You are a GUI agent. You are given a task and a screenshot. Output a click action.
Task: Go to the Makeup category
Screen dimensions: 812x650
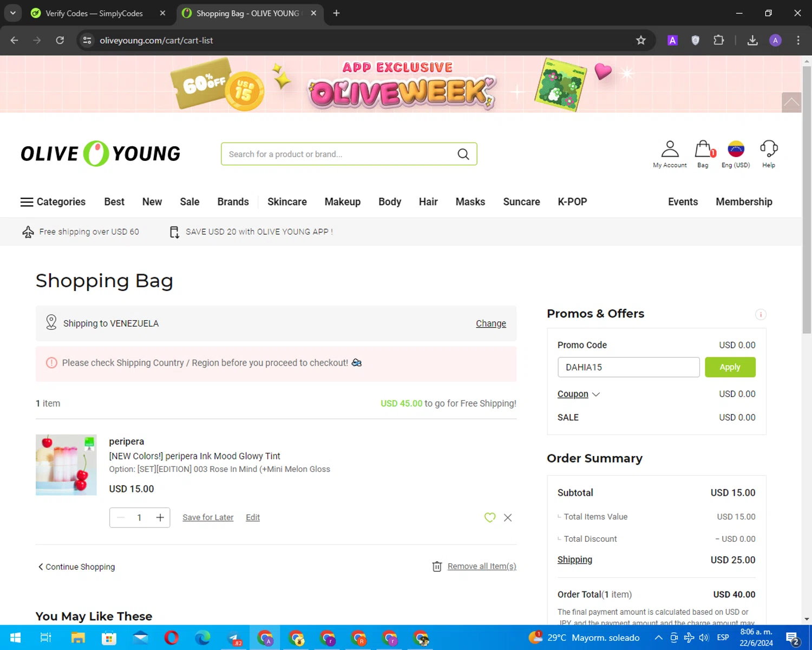343,202
